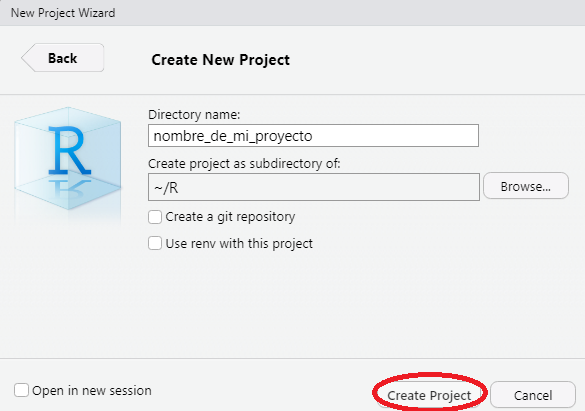Cancel the New Project Wizard
This screenshot has height=411, width=585.
point(533,395)
